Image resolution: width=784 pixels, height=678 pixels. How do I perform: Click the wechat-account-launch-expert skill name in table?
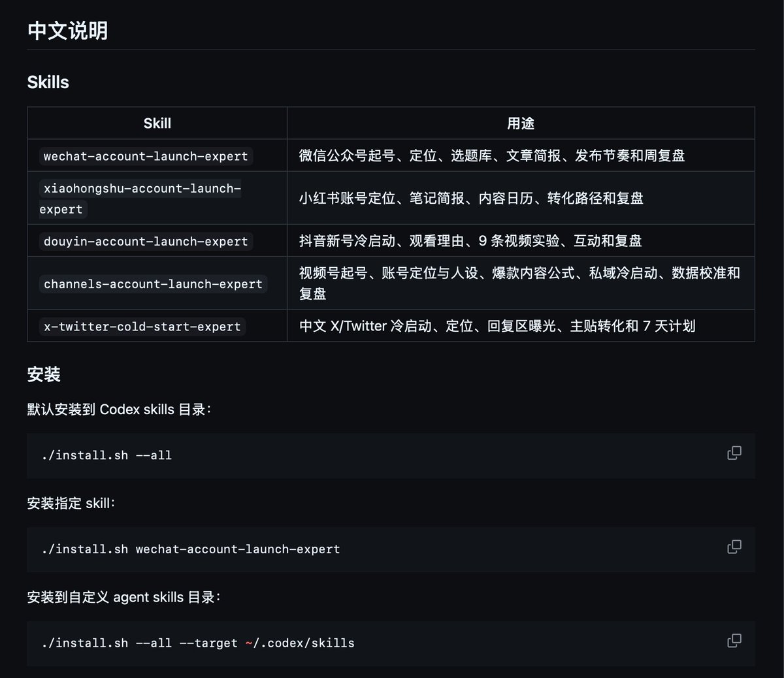click(x=146, y=156)
